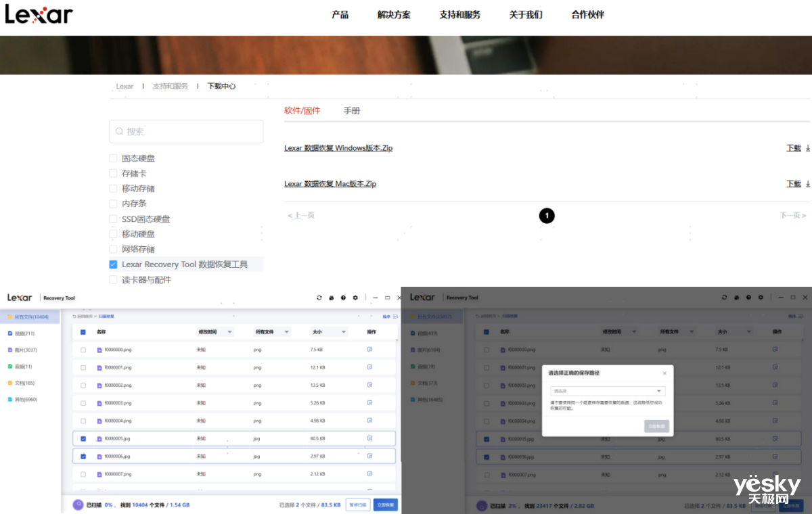The width and height of the screenshot is (812, 514).
Task: Click the 搜索 input field on download page
Action: [x=186, y=131]
